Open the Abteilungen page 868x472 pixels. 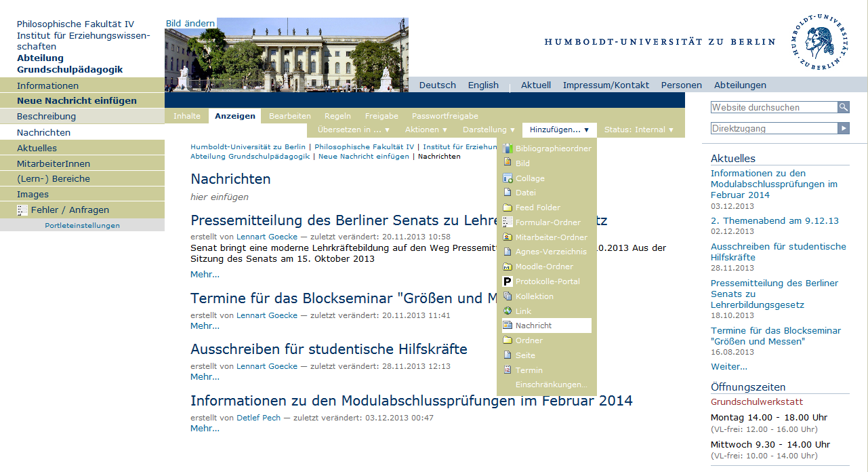pos(740,85)
